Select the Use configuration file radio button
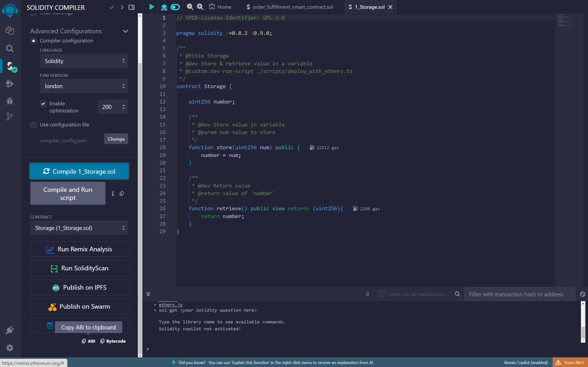Viewport: 588px width, 367px height. coord(34,125)
